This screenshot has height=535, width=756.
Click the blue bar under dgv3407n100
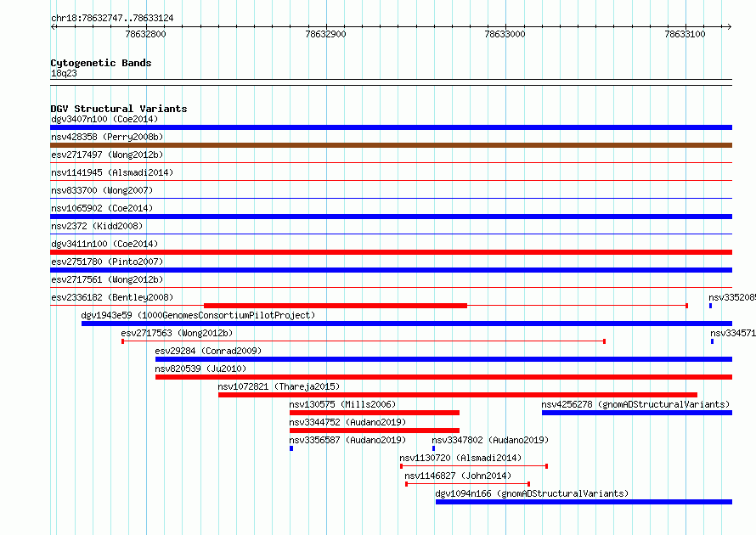(391, 127)
